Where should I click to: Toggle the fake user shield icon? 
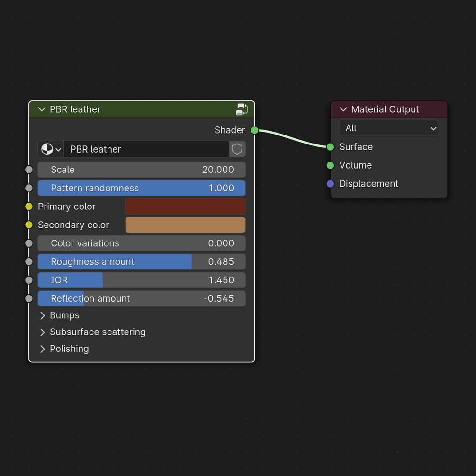(x=237, y=149)
